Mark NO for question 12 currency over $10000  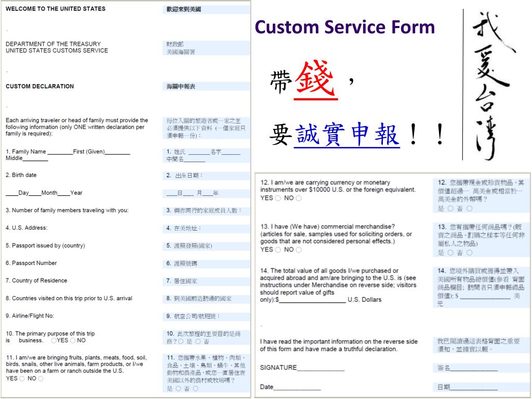coord(299,198)
